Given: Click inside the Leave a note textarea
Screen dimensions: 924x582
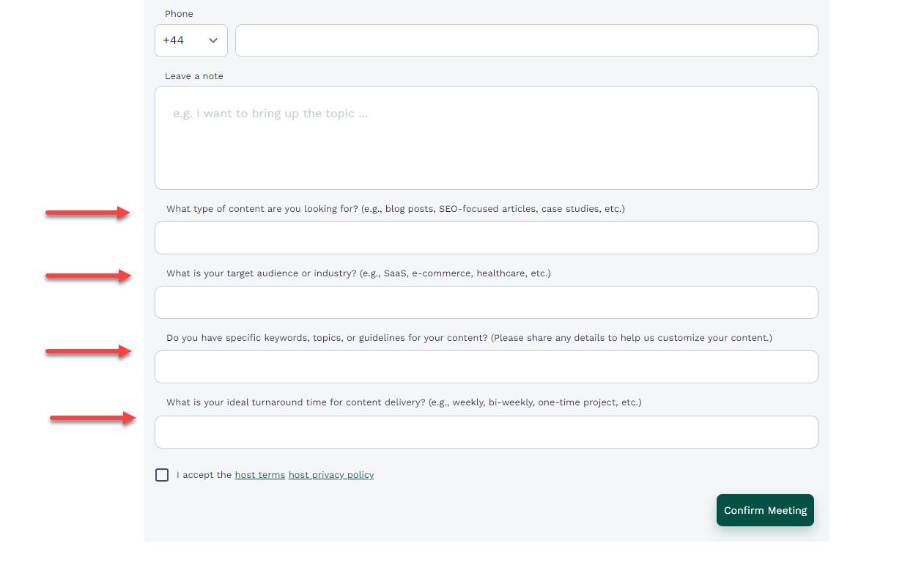Looking at the screenshot, I should (x=486, y=138).
